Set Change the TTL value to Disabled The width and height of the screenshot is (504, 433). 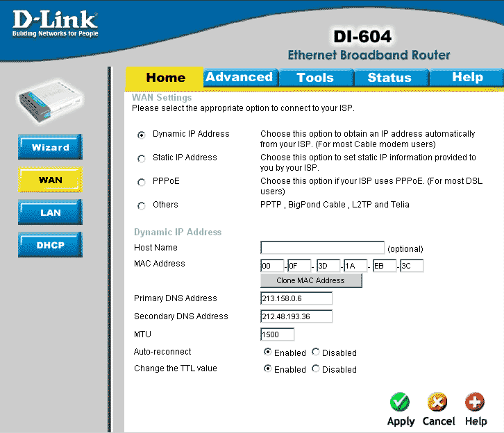coord(316,368)
